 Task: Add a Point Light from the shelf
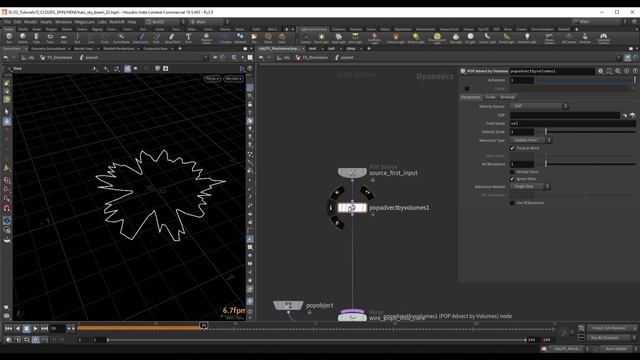[x=321, y=38]
